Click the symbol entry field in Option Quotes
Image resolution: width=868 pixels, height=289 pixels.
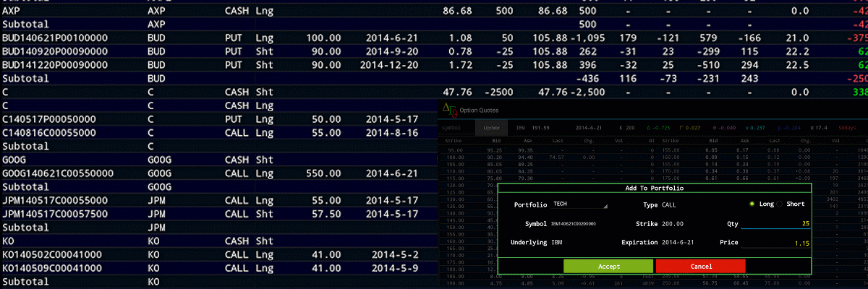point(456,127)
